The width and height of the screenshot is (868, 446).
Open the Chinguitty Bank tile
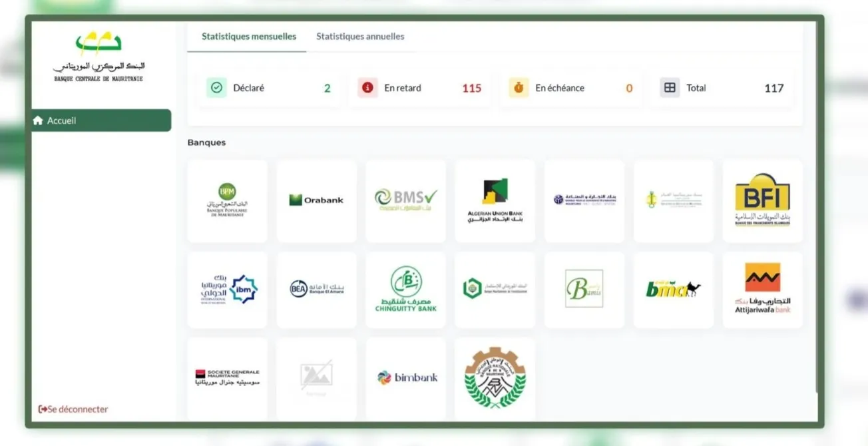coord(405,290)
